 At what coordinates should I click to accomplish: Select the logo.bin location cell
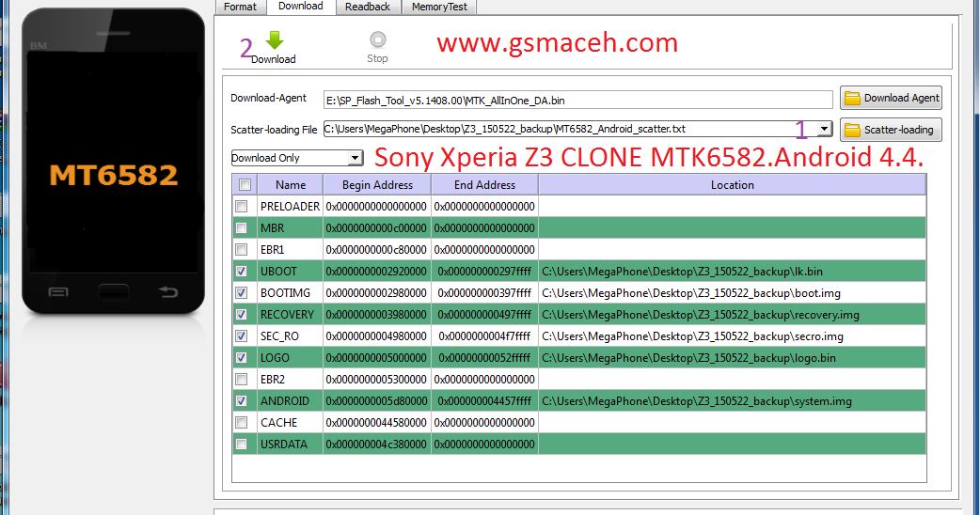point(733,358)
